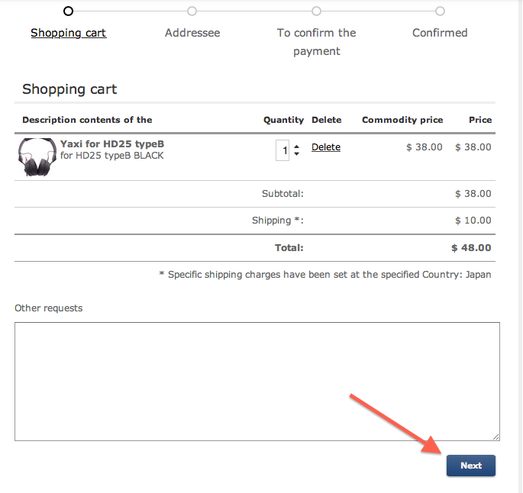The width and height of the screenshot is (523, 493).
Task: Decrease quantity with the down arrow
Action: click(x=297, y=154)
